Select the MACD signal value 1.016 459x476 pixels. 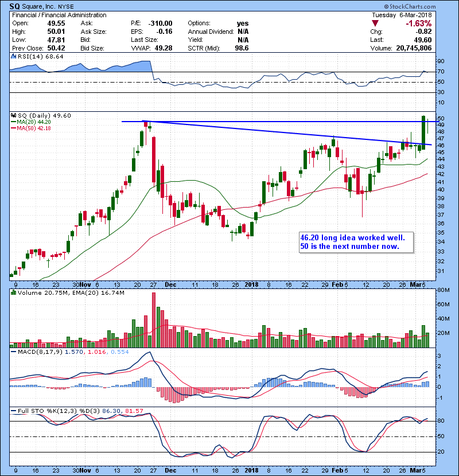(x=97, y=352)
